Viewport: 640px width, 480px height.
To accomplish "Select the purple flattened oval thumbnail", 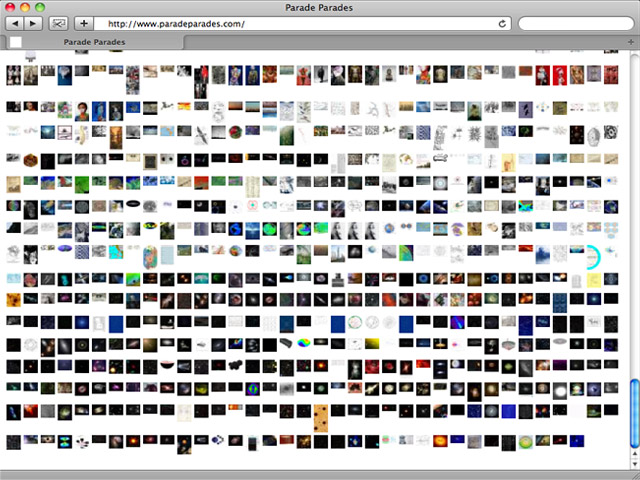I will pos(65,248).
